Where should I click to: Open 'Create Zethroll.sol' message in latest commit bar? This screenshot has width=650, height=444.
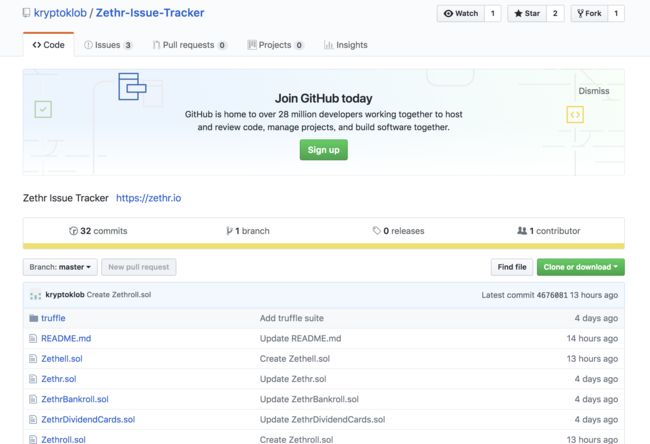pyautogui.click(x=119, y=295)
